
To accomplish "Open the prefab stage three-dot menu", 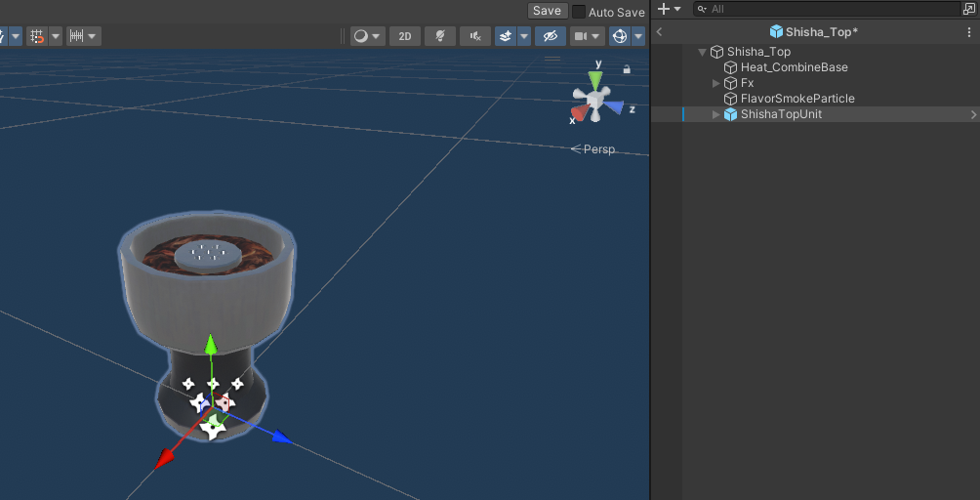I will (x=969, y=32).
